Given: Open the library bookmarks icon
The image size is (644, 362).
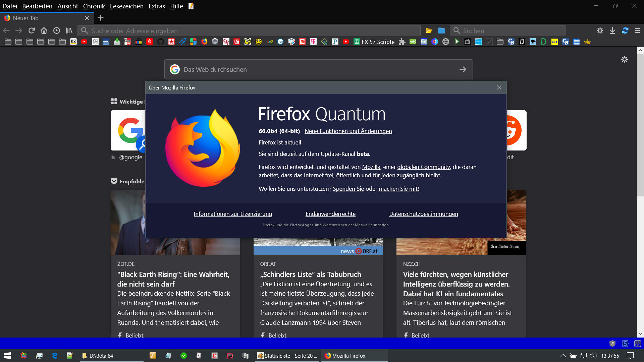Looking at the screenshot, I should point(69,31).
